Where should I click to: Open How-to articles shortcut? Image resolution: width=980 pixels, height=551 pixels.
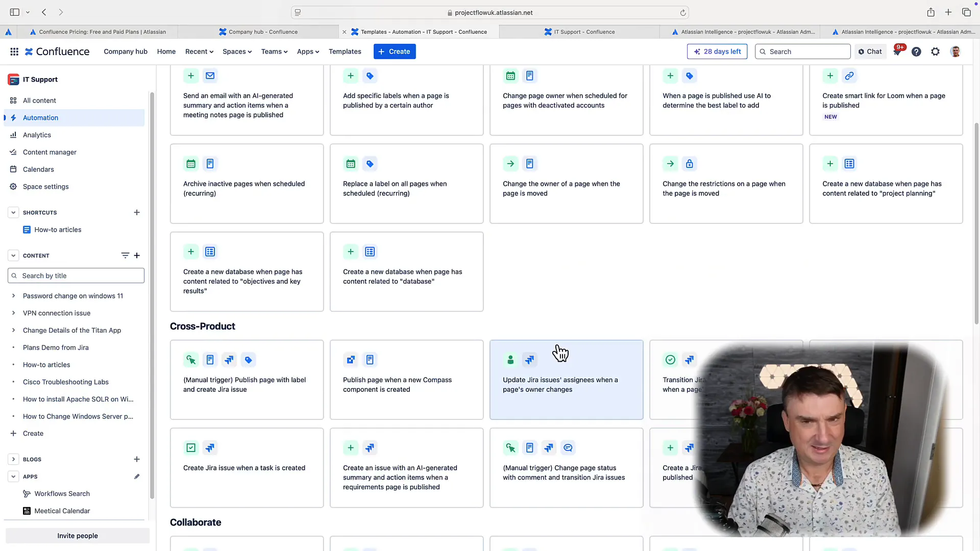[x=58, y=230]
